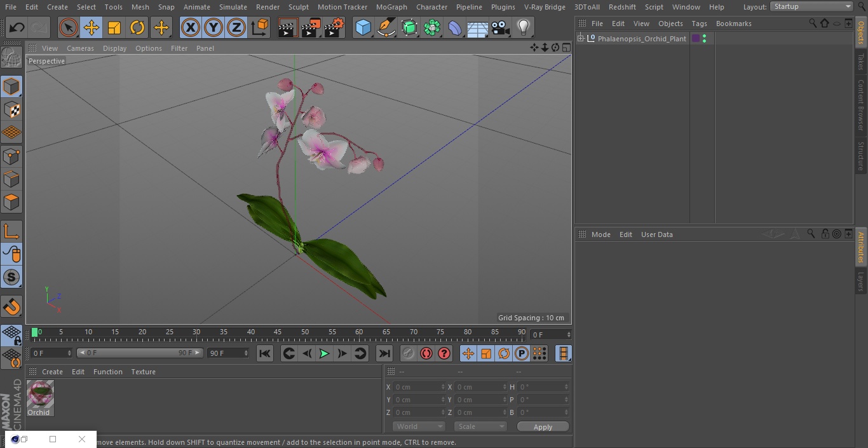The width and height of the screenshot is (868, 448).
Task: Expand the Phalaenopsis_Orchid_Plant hierarchy
Action: point(580,39)
